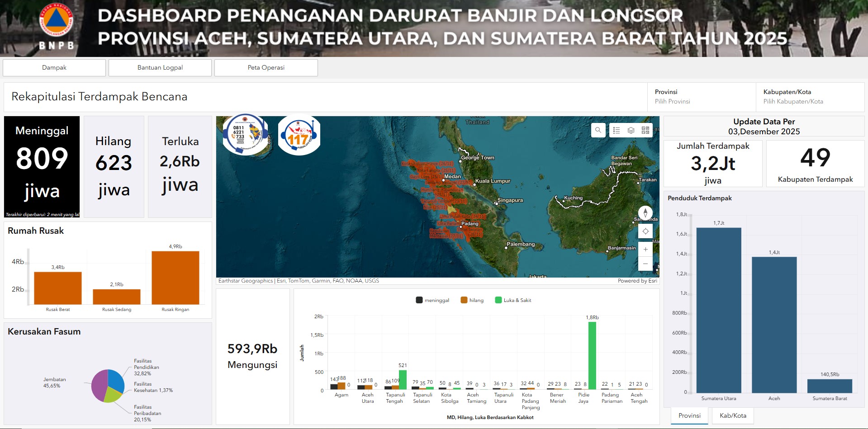Zoom out on the map

pos(645,264)
